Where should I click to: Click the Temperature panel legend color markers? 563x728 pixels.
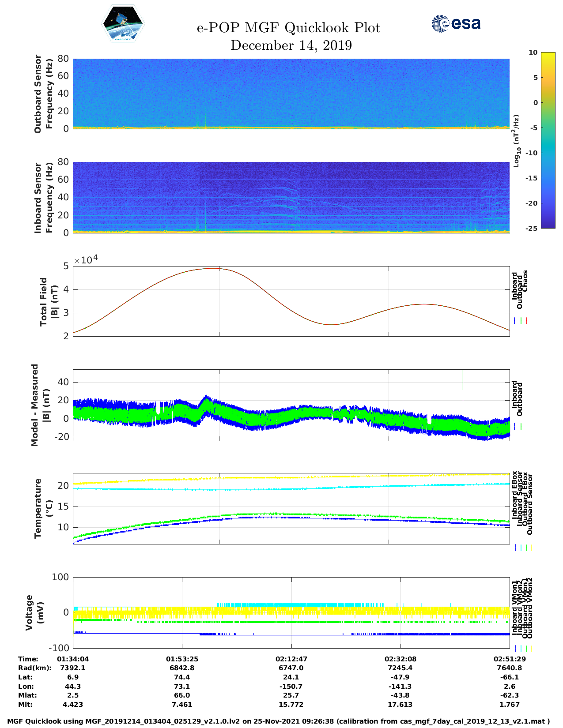[523, 548]
